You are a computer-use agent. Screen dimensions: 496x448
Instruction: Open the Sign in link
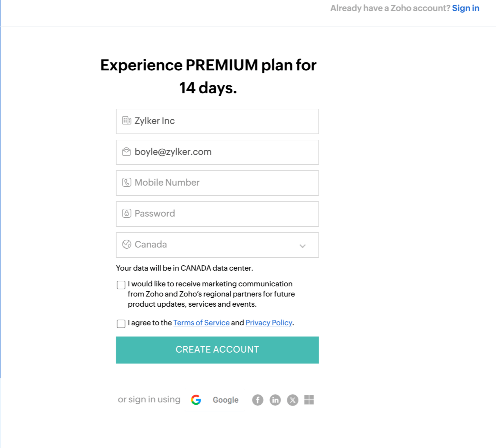pos(466,8)
